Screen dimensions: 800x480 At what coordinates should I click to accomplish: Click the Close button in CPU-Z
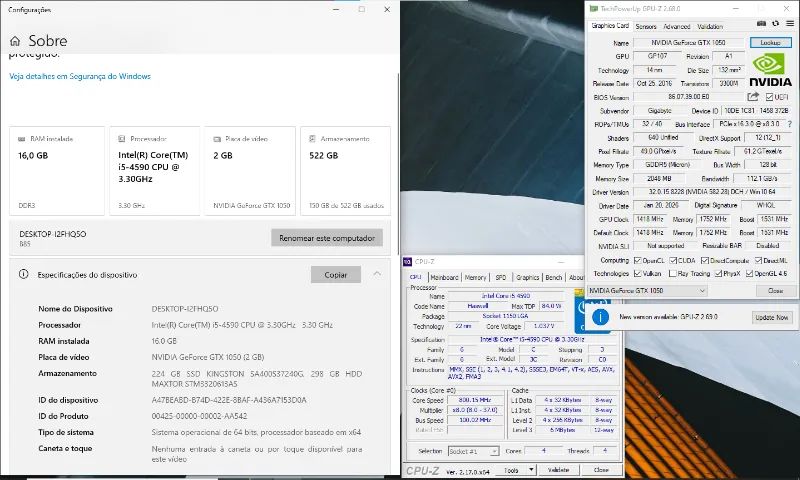point(601,469)
